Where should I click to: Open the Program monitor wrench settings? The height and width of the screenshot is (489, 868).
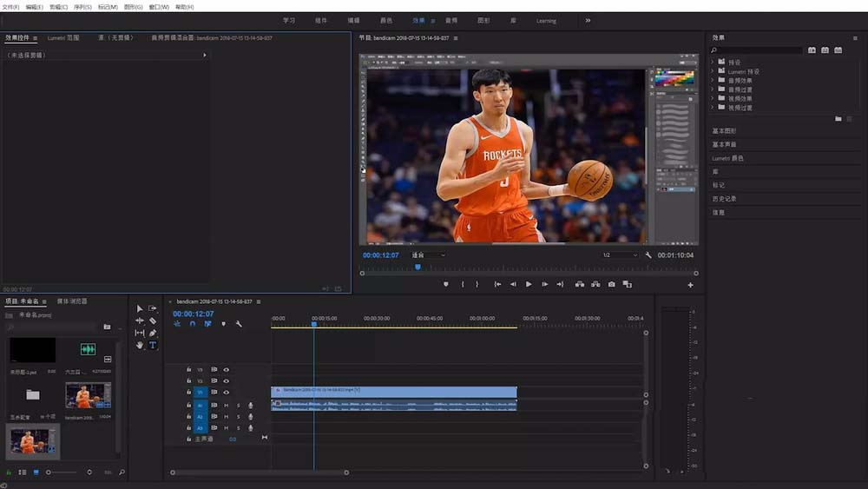pos(648,255)
